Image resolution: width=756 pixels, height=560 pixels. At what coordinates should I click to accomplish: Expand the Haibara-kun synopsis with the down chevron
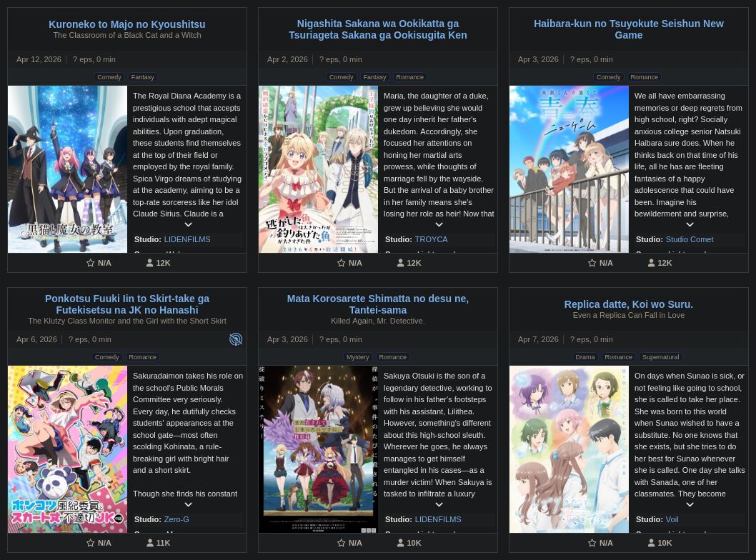click(690, 224)
